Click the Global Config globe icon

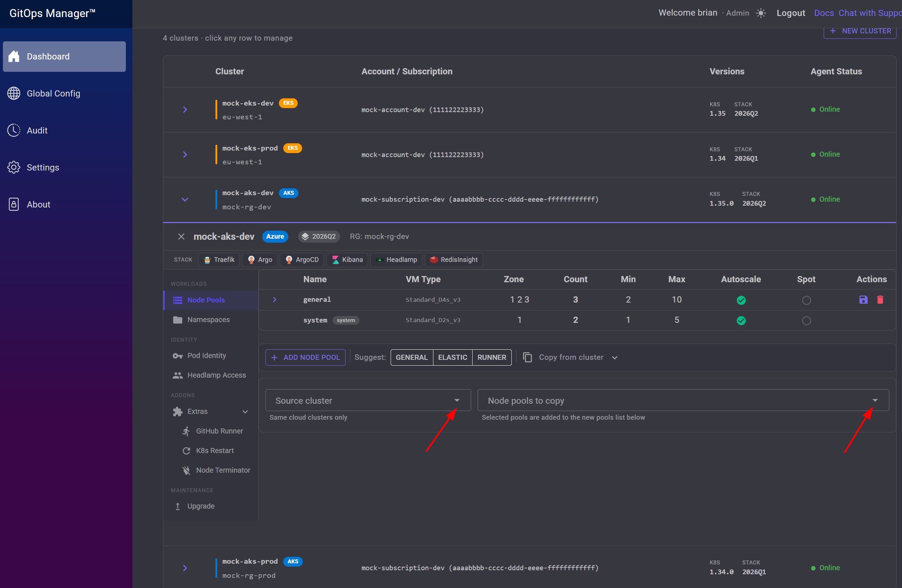pos(14,93)
